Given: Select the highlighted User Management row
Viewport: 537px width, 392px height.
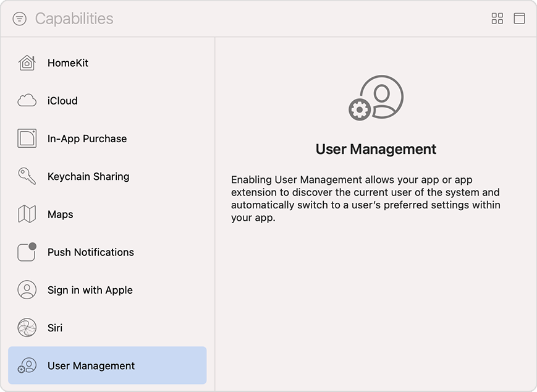Looking at the screenshot, I should pyautogui.click(x=90, y=365).
